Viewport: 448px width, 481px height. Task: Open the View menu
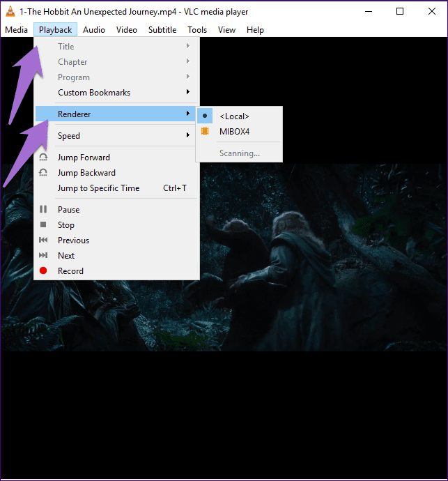pyautogui.click(x=226, y=30)
